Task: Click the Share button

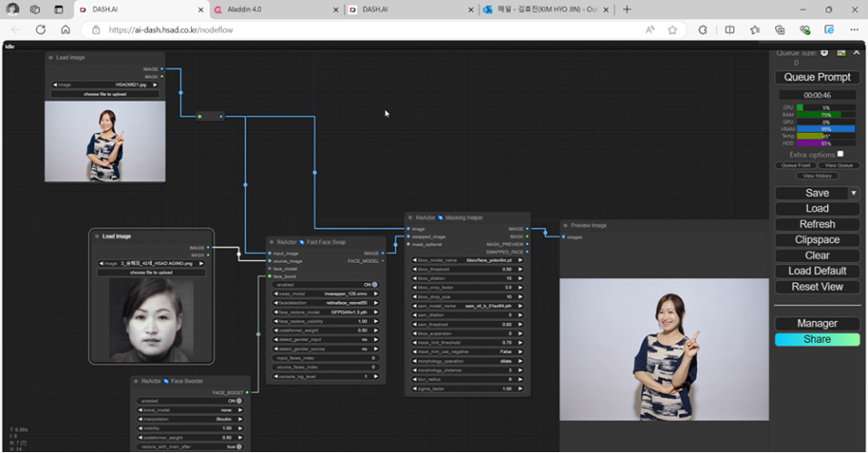Action: coord(817,339)
